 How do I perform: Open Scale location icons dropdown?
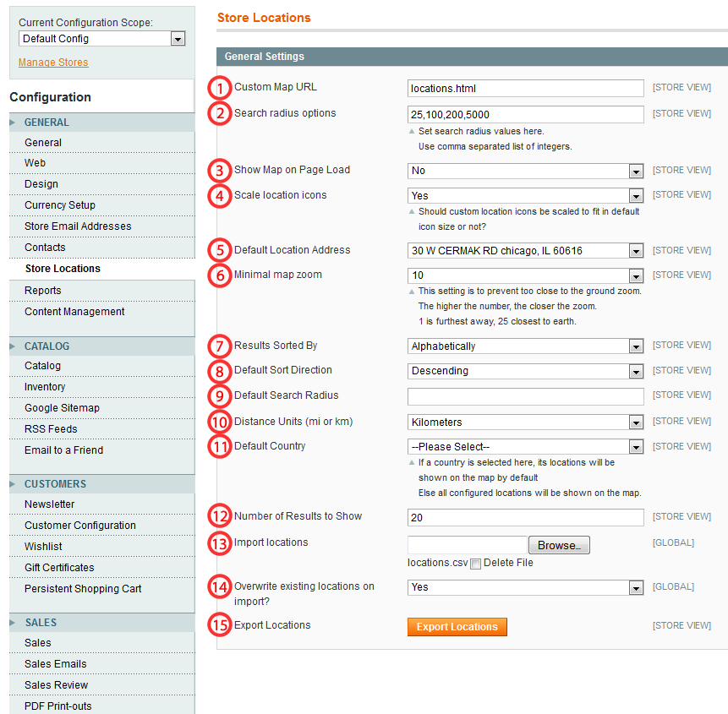pos(526,196)
